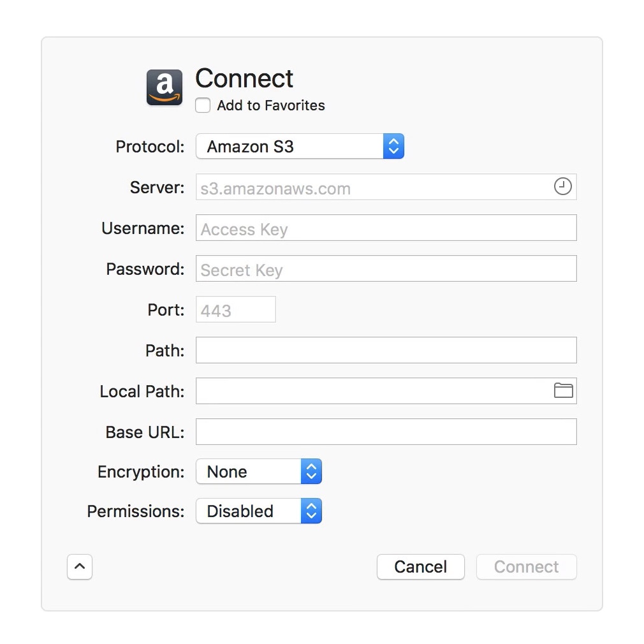
Task: Open the Permissions dropdown set to Disabled
Action: pos(258,511)
